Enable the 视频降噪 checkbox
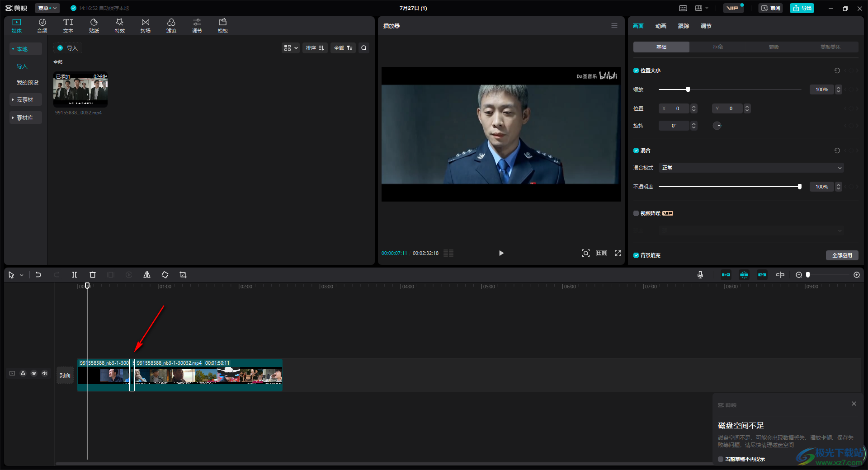The height and width of the screenshot is (470, 868). [x=636, y=213]
